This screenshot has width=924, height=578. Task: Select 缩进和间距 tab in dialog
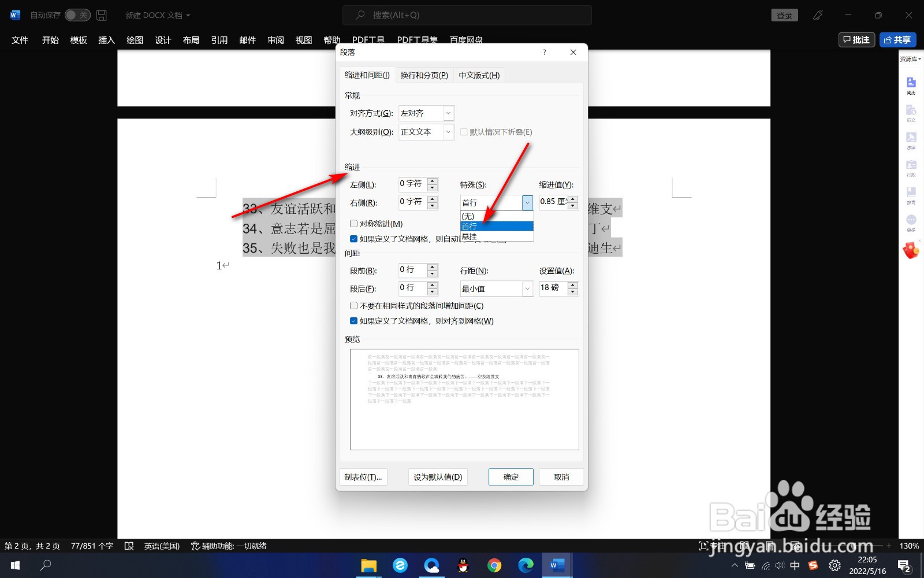click(367, 75)
